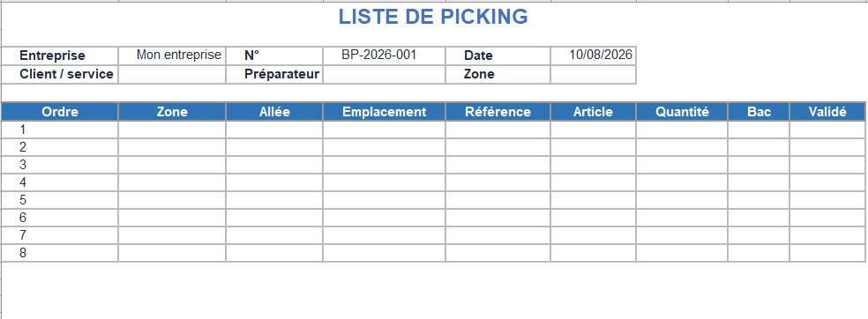
Task: Select the BP-2026-001 number cell
Action: 385,56
